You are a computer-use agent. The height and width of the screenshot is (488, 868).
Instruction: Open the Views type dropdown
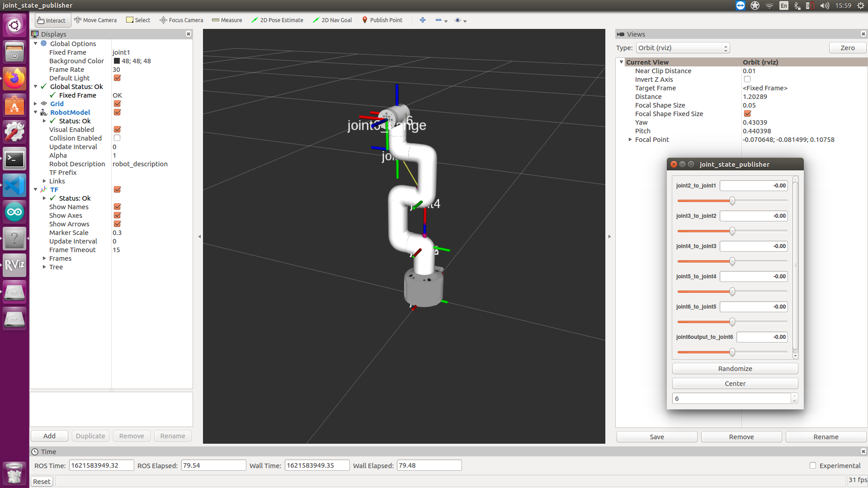pyautogui.click(x=682, y=47)
